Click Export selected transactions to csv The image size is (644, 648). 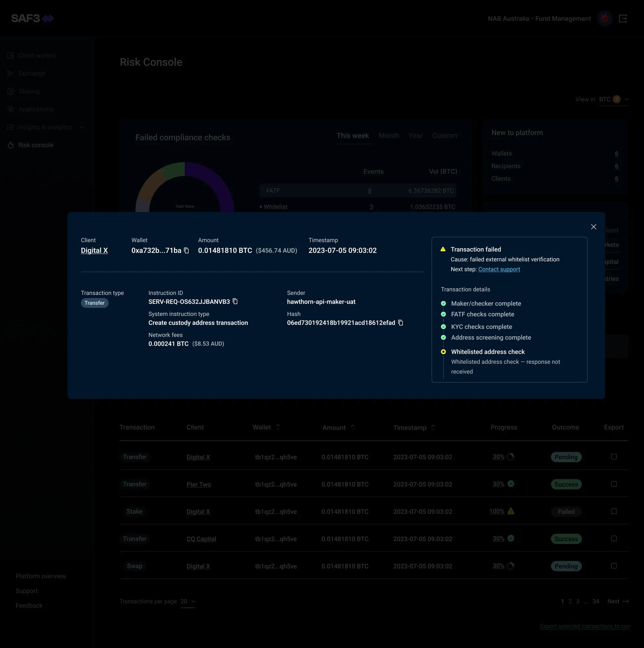[x=585, y=626]
